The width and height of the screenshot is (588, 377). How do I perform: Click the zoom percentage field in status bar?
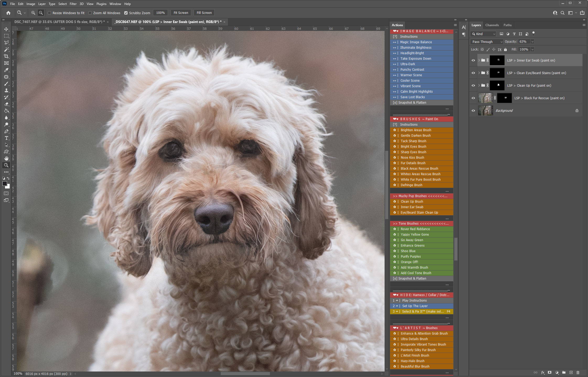(18, 374)
